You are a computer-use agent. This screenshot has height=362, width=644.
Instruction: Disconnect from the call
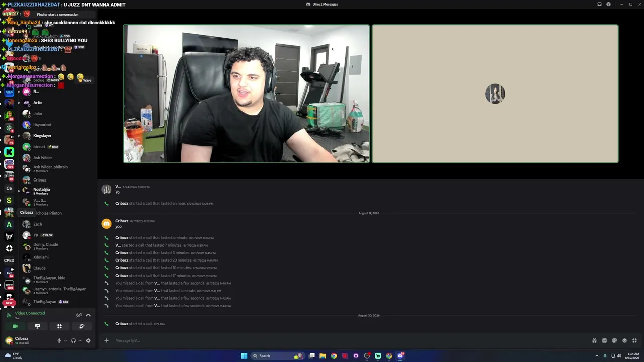(x=88, y=315)
